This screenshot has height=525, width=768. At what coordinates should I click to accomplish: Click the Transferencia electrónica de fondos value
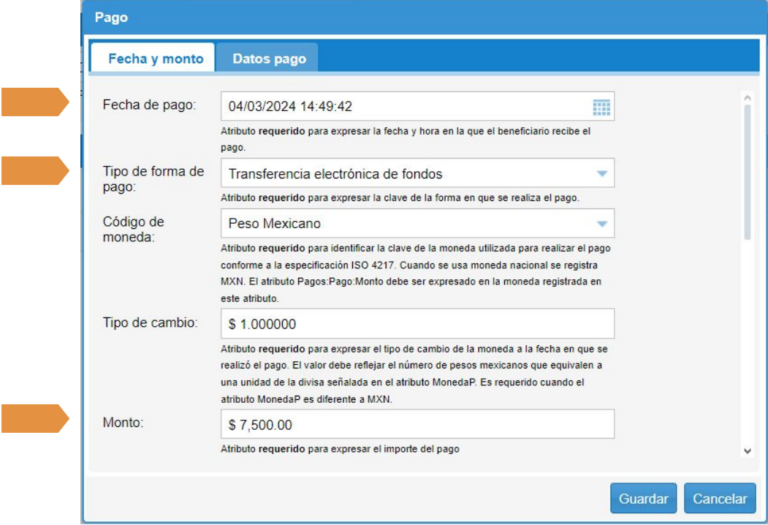[x=335, y=174]
